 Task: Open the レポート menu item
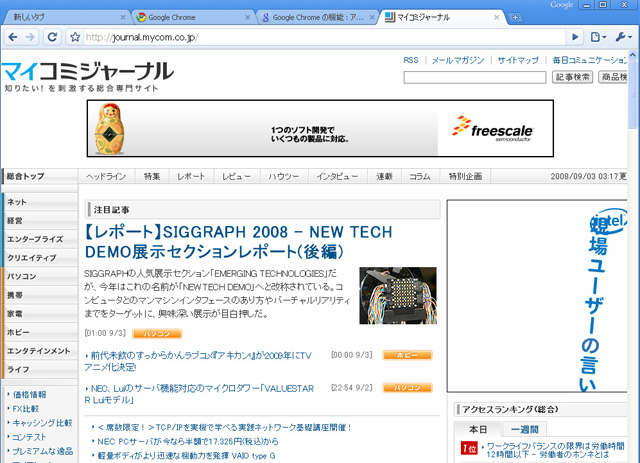pos(191,176)
